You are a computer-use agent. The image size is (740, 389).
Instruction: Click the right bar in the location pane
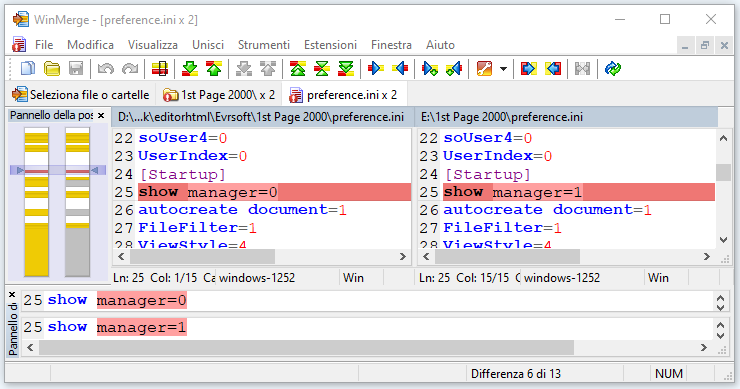click(x=77, y=202)
